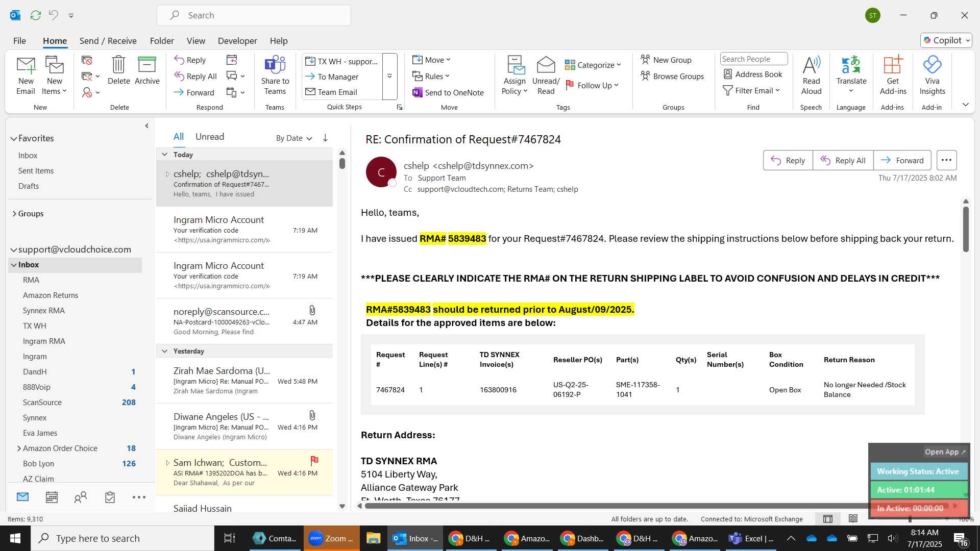Viewport: 980px width, 551px height.
Task: Delete the selected message with trash icon
Action: [x=118, y=70]
